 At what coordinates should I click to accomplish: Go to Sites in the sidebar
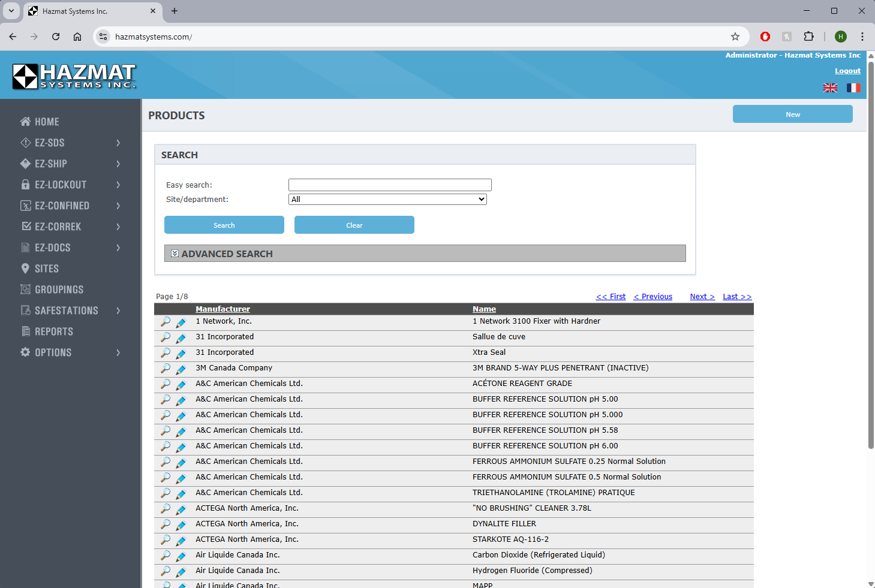(46, 269)
